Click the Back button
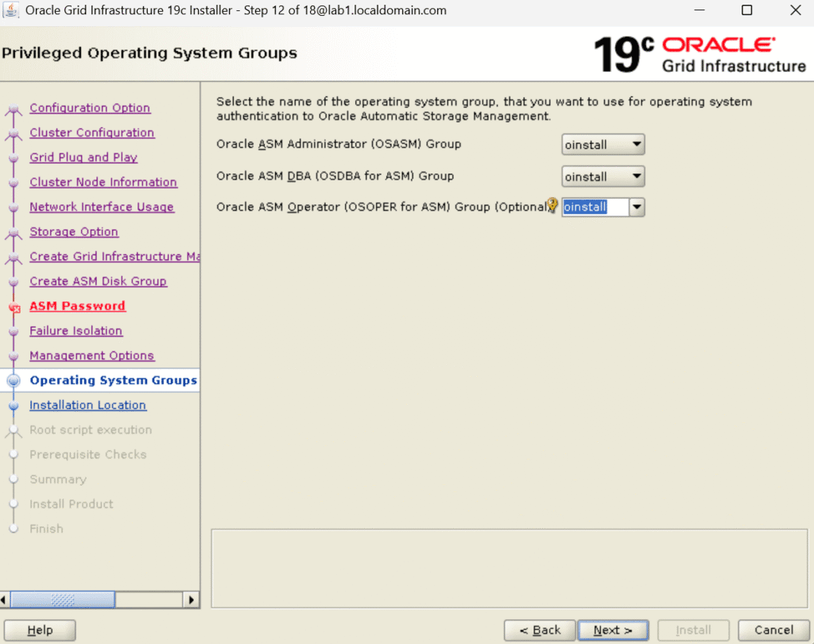814x644 pixels. coord(540,630)
